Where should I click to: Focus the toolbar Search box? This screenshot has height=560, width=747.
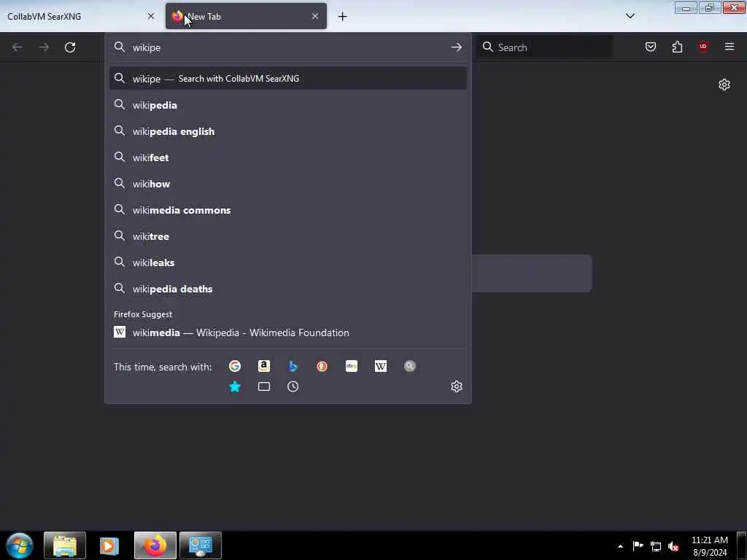[x=544, y=47]
